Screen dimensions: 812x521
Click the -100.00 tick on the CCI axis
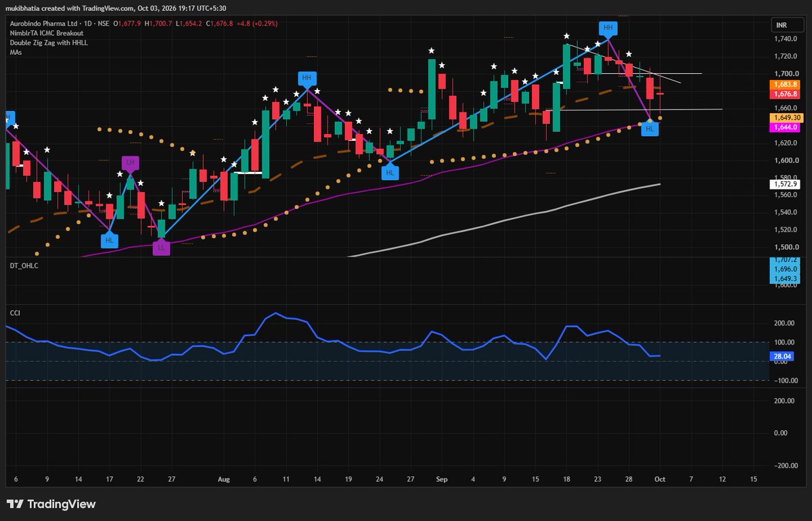point(785,380)
